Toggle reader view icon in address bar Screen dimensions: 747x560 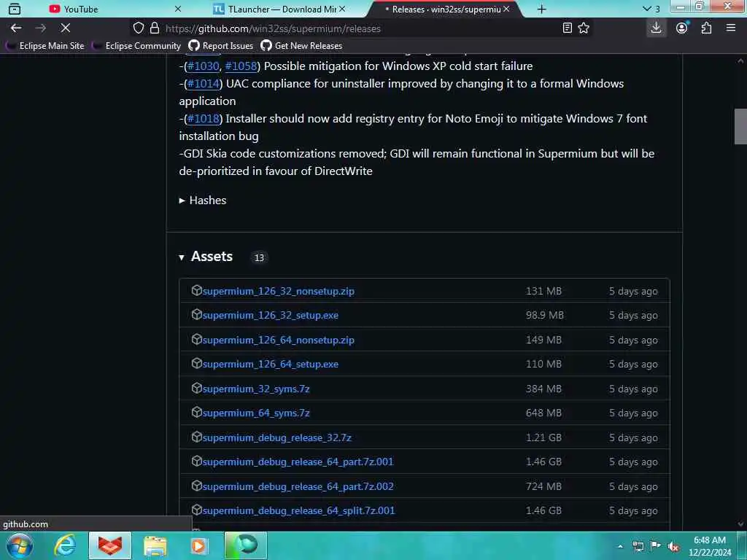(x=567, y=28)
